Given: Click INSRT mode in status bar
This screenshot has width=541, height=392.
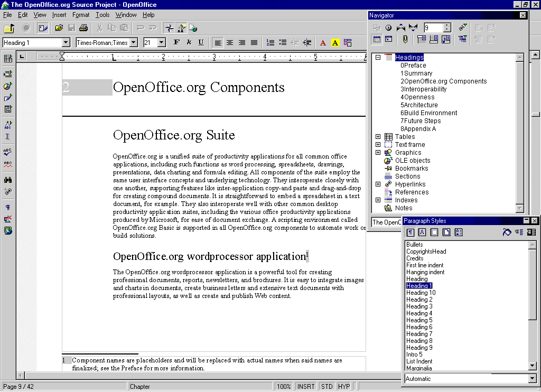Looking at the screenshot, I should coord(306,387).
